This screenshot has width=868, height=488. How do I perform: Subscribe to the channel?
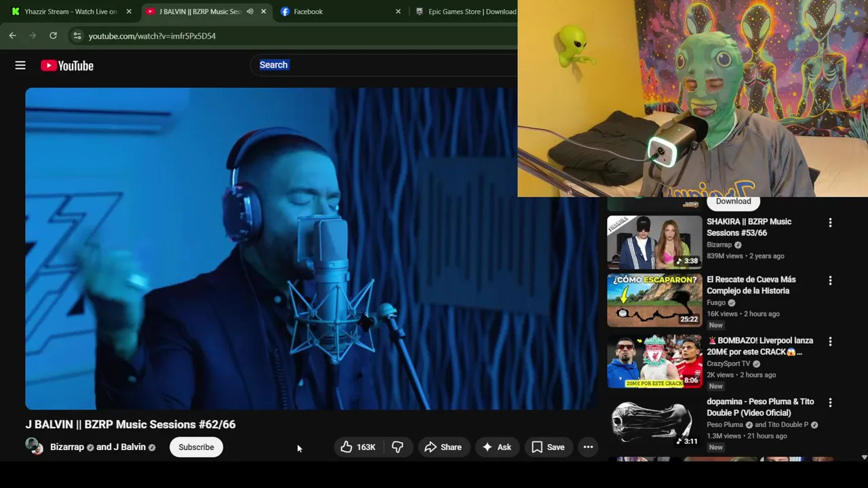point(196,447)
